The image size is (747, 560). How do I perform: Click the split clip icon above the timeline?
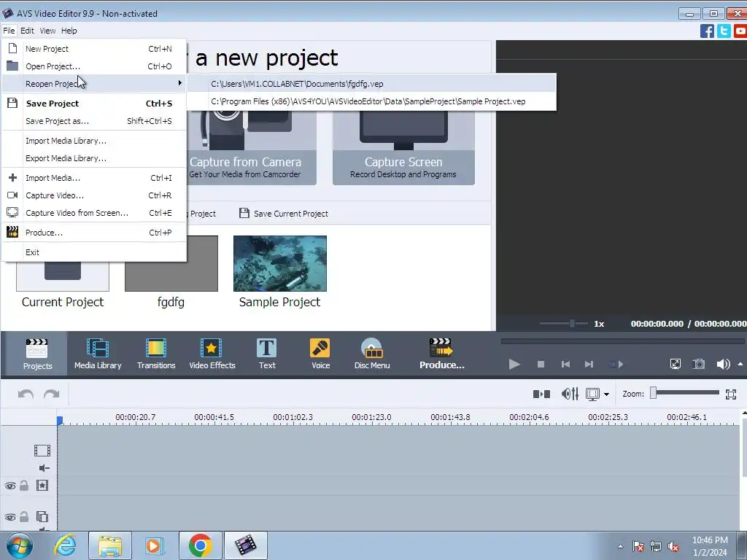tap(541, 394)
